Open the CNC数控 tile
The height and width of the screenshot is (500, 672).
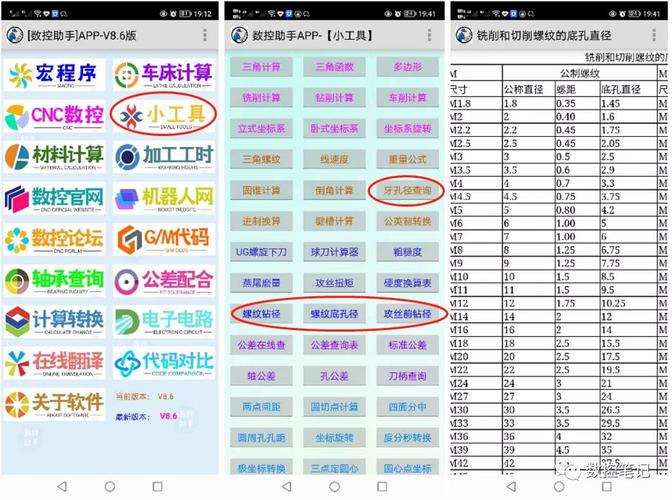pyautogui.click(x=54, y=116)
